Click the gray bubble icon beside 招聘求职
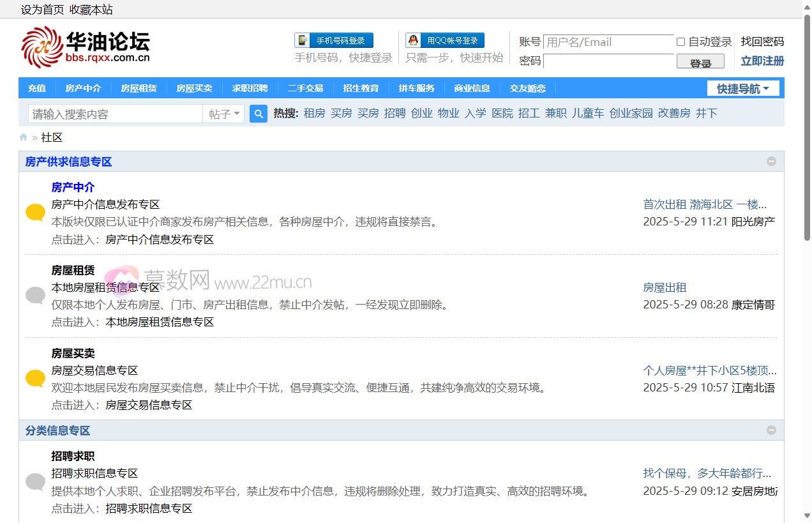Image resolution: width=812 pixels, height=523 pixels. click(x=35, y=481)
